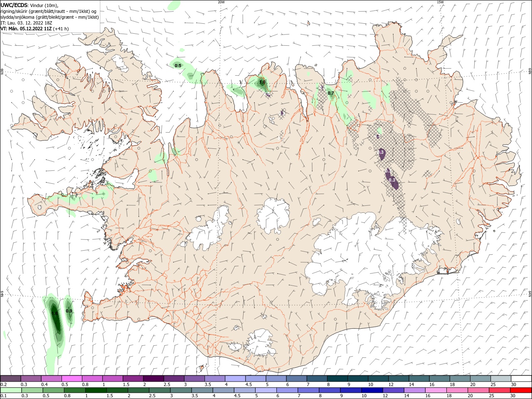Click the 0.5 rain value label on the map
This screenshot has width=532, height=399.
(178, 66)
